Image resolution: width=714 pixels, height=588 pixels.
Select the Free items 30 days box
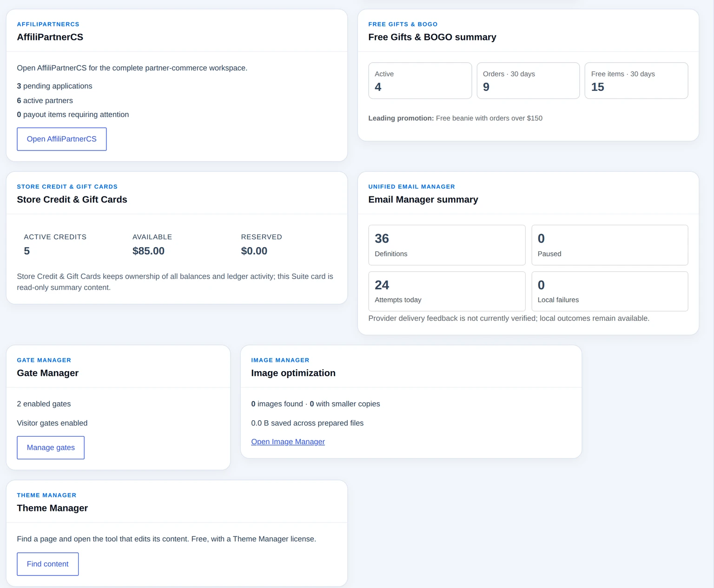636,81
